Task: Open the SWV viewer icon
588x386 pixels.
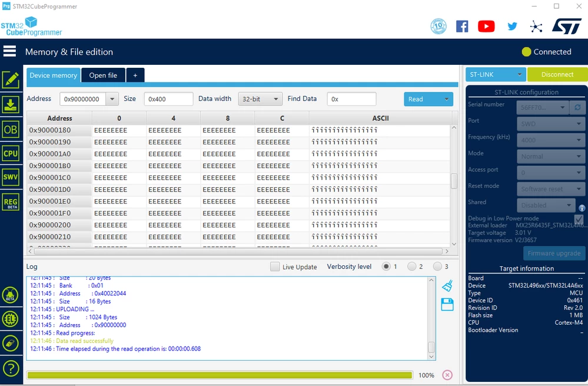Action: [11, 177]
